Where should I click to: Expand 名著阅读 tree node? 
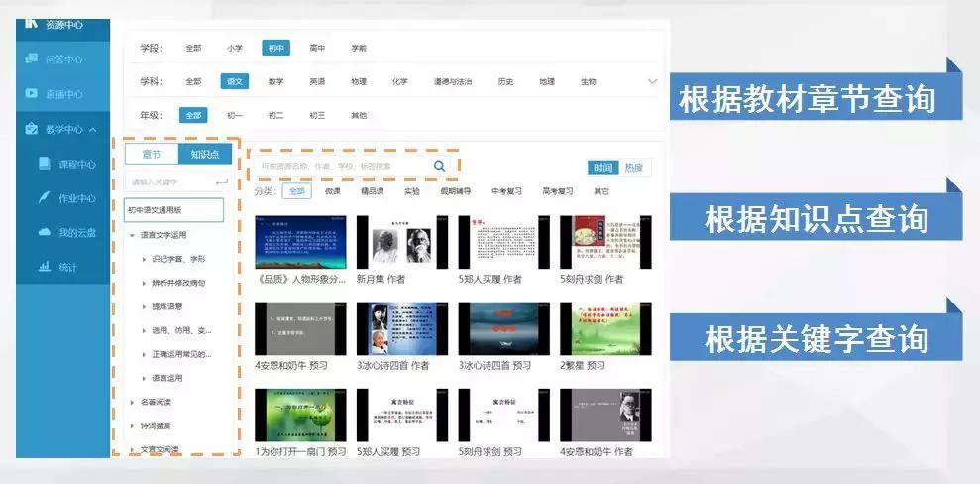pos(132,402)
